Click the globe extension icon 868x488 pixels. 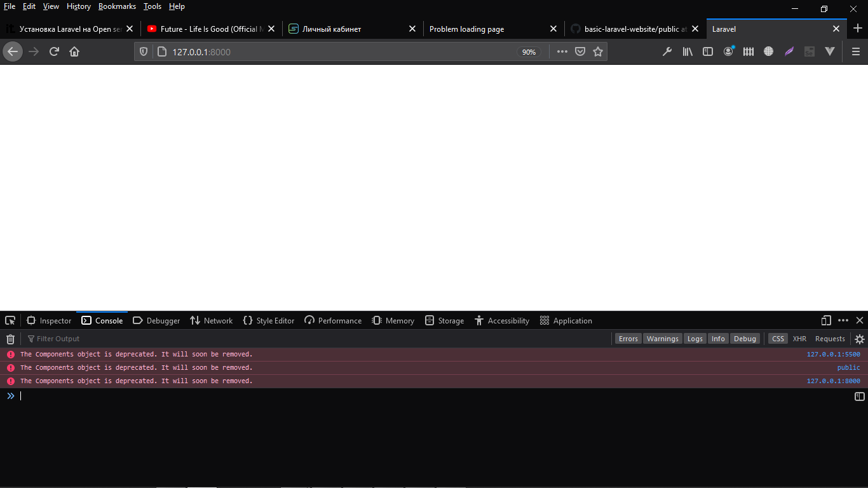[769, 51]
